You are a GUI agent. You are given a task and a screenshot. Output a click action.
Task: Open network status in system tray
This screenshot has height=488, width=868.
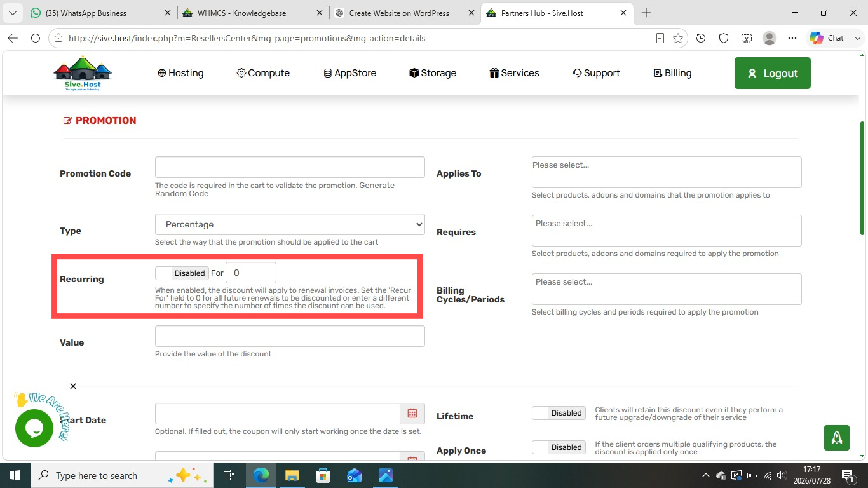768,475
